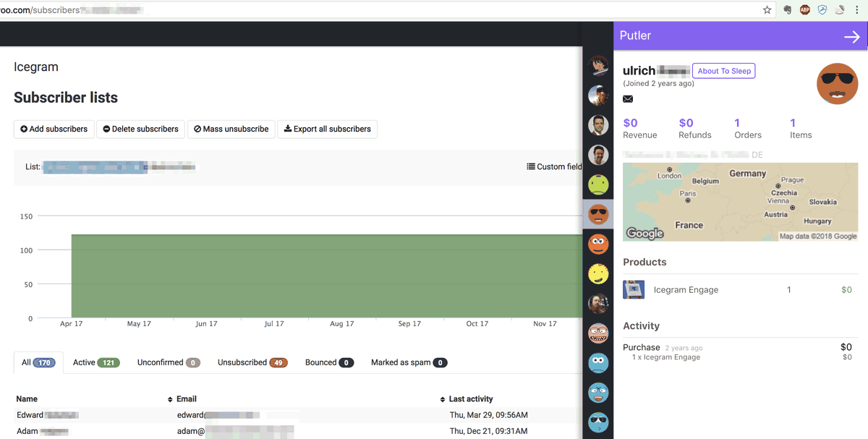The width and height of the screenshot is (868, 439).
Task: Select the orange googly-eyed customer avatar
Action: pos(598,244)
